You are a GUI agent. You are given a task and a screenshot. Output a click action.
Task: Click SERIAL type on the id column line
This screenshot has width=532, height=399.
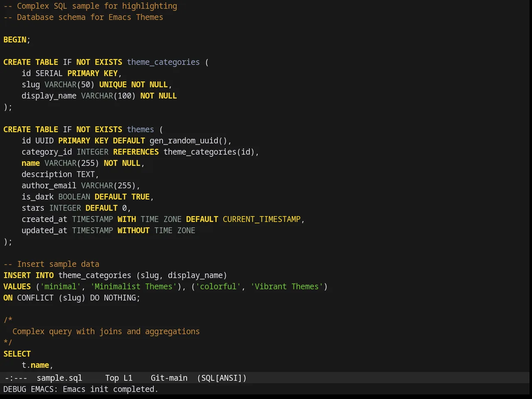click(49, 73)
